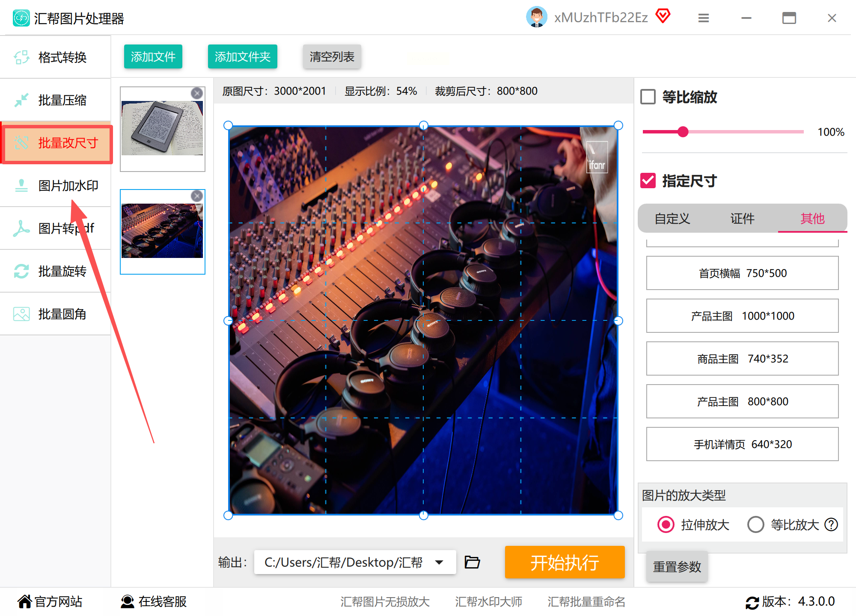Switch to the 证件 tab
This screenshot has height=616, width=856.
tap(742, 219)
